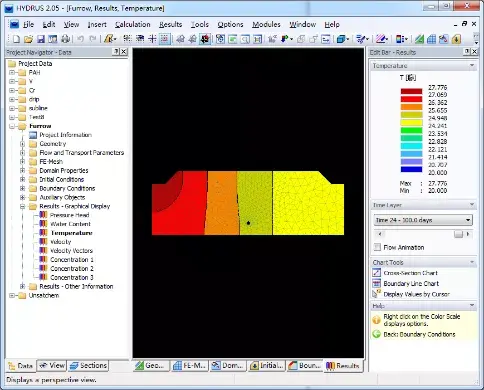Click the Print icon in toolbar
484x390 pixels.
pos(65,39)
